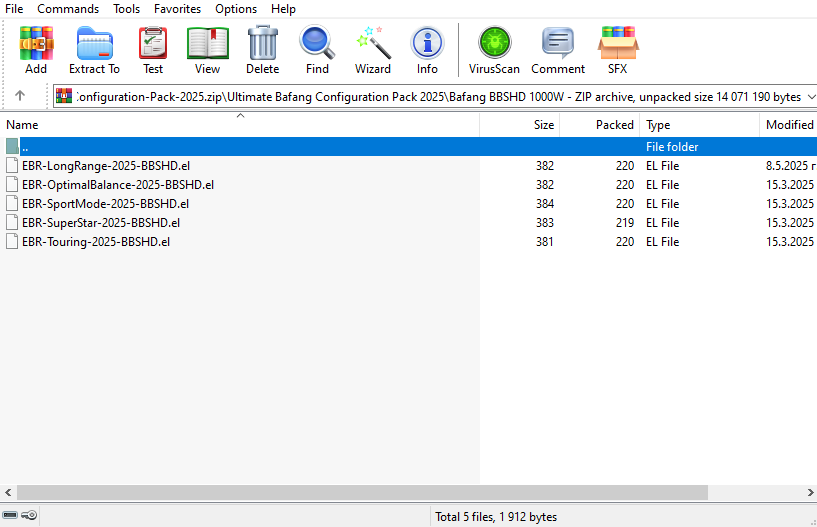Open the Commands menu
This screenshot has width=817, height=527.
pos(68,9)
